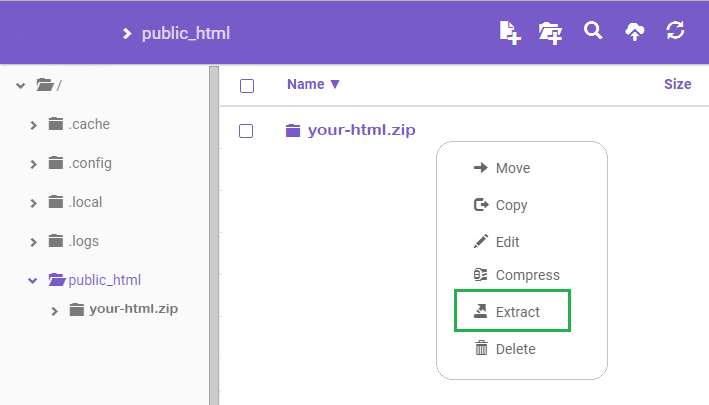The width and height of the screenshot is (709, 405).
Task: Click the zip icon beside your-html.zip in the list
Action: (x=293, y=130)
